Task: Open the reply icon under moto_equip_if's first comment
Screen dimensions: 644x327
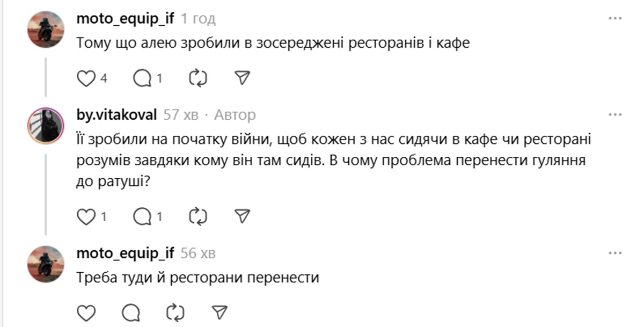Action: 143,78
